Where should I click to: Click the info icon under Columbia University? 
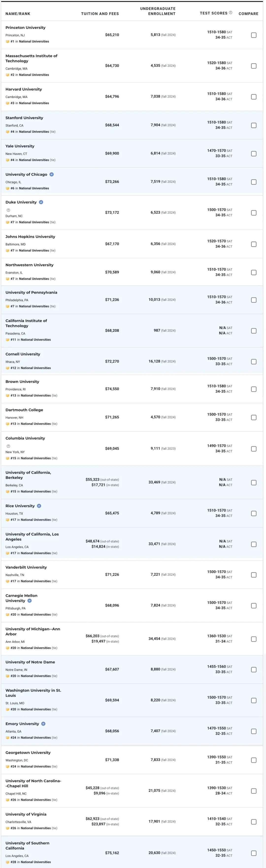tap(8, 446)
